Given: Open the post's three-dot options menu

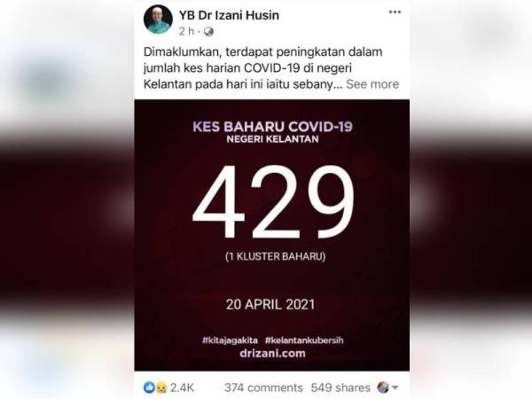Looking at the screenshot, I should (x=395, y=12).
